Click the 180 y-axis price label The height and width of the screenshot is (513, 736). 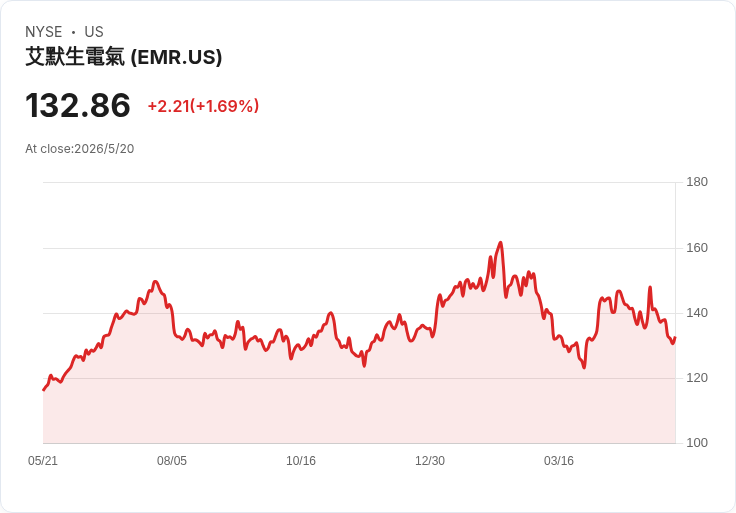pos(697,182)
